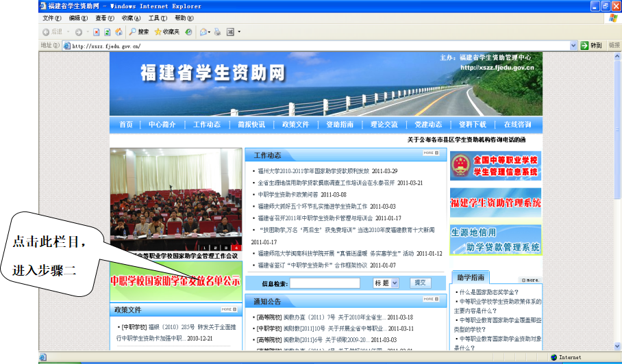Open the 查看(V) menu
The image size is (622, 364).
coord(105,18)
